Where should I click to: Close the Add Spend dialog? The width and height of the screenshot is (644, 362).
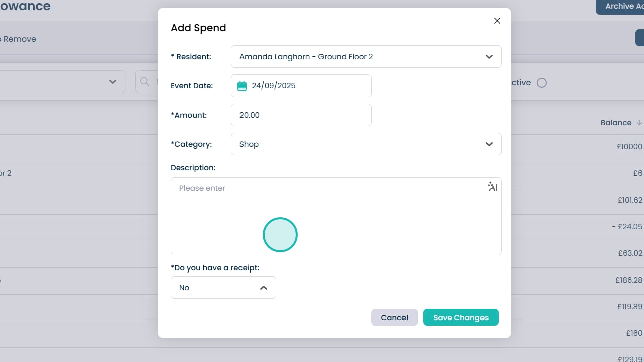[x=497, y=21]
